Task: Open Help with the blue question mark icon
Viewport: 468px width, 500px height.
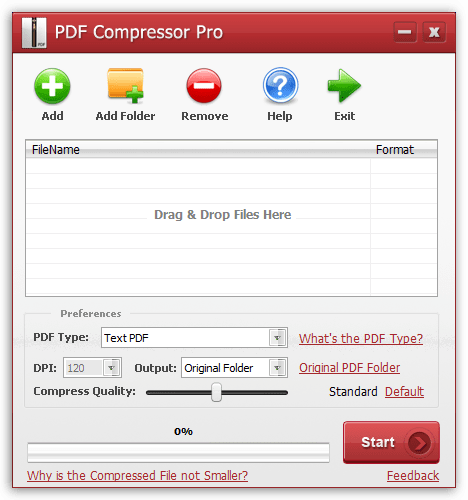Action: pyautogui.click(x=280, y=85)
